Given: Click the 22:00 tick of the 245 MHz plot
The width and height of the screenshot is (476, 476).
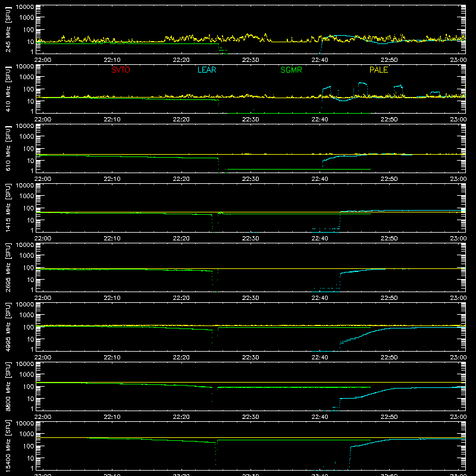Looking at the screenshot, I should tap(43, 60).
